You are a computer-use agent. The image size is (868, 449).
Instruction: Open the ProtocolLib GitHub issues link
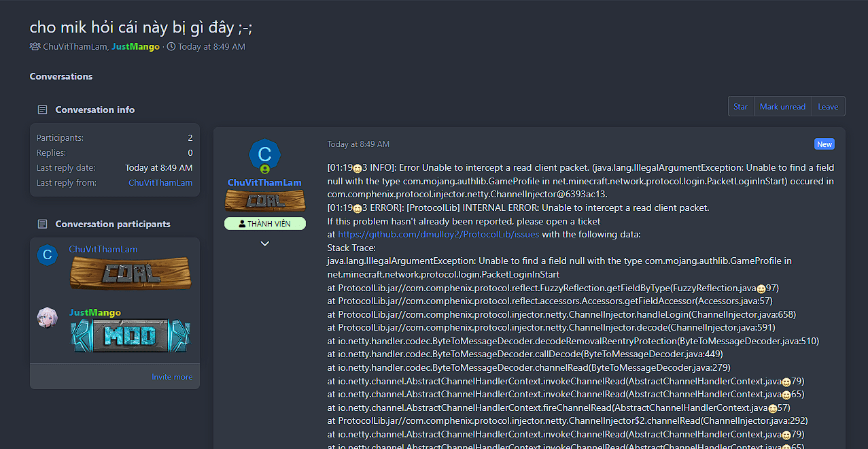coord(438,234)
